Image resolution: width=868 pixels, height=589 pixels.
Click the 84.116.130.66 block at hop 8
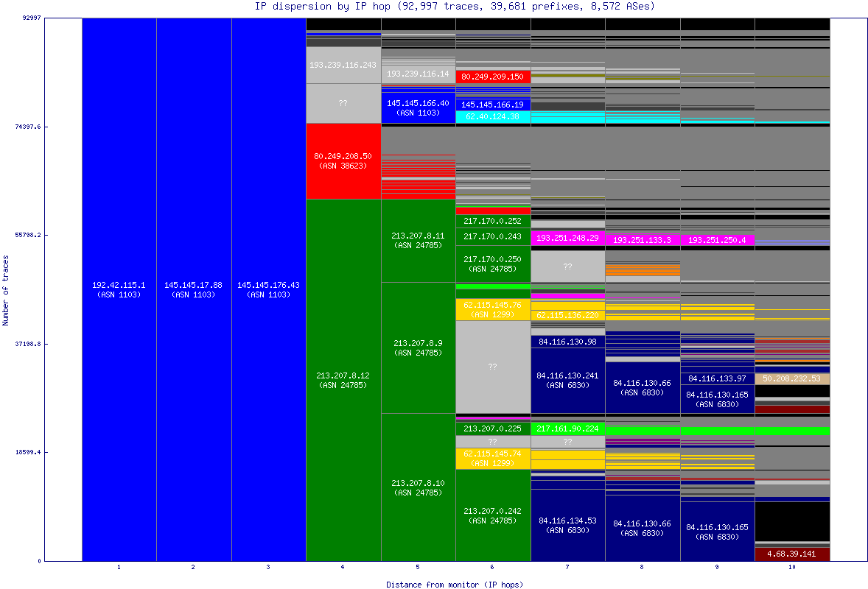641,526
